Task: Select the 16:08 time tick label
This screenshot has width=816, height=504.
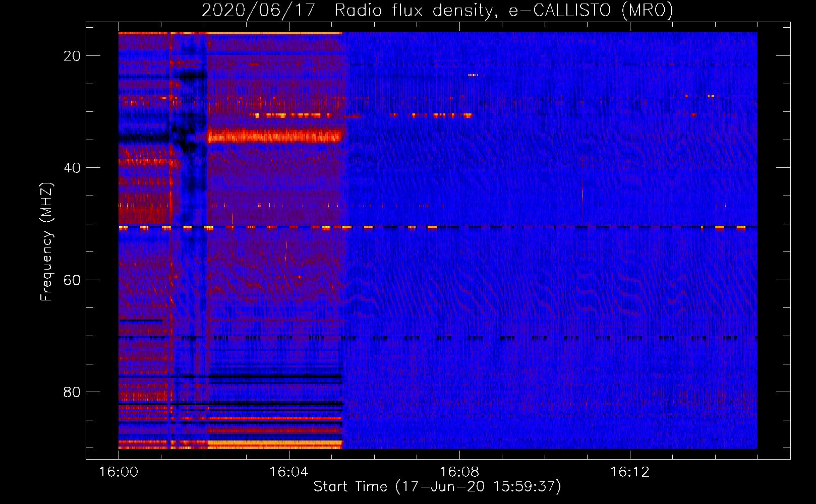Action: pos(459,472)
